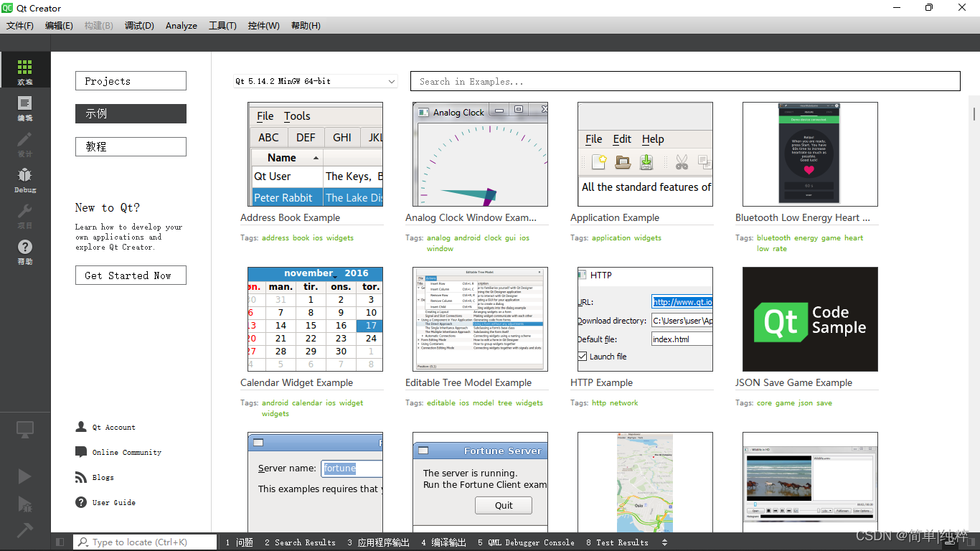This screenshot has height=551, width=980.
Task: Select the Projects page button
Action: [131, 81]
